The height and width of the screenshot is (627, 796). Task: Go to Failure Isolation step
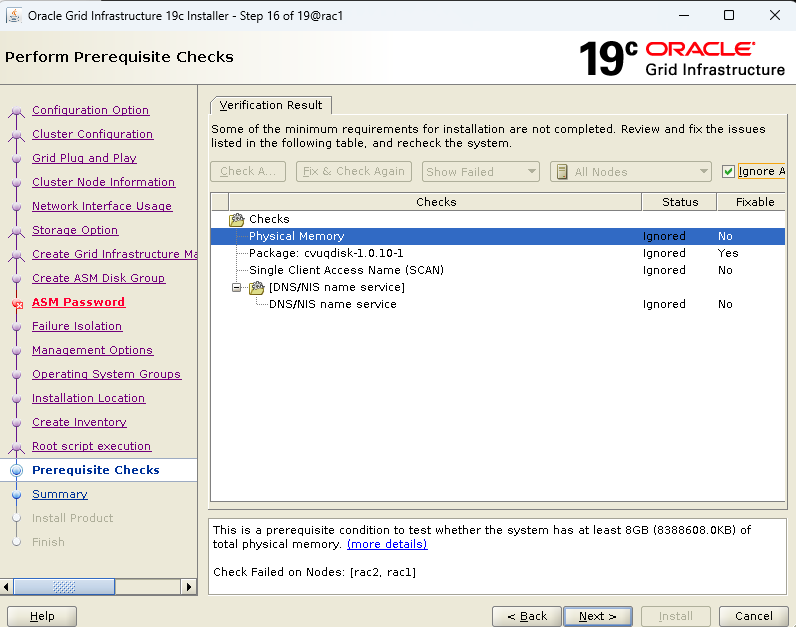[x=77, y=326]
